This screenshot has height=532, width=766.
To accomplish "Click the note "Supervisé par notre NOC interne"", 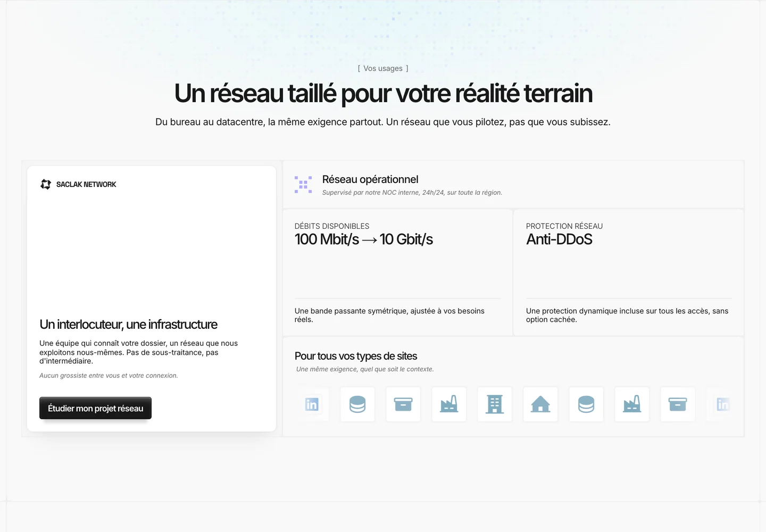I will click(412, 193).
